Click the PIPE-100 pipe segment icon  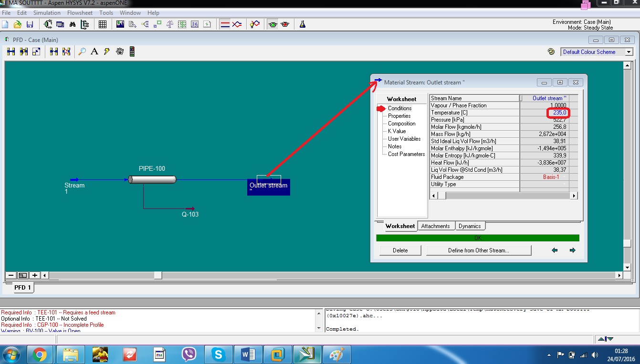[x=152, y=179]
